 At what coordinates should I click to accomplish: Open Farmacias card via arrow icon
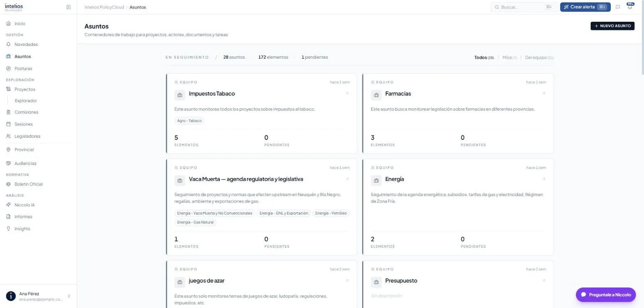point(543,94)
